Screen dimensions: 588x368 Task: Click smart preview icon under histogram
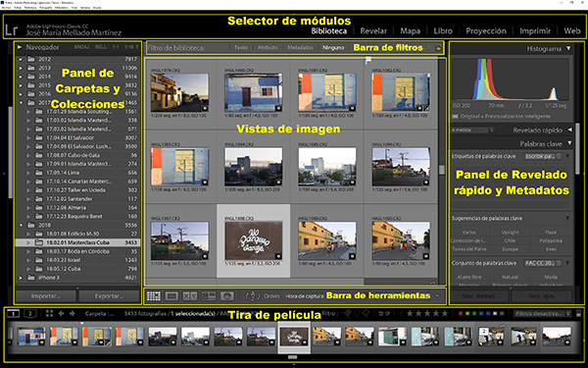(455, 117)
